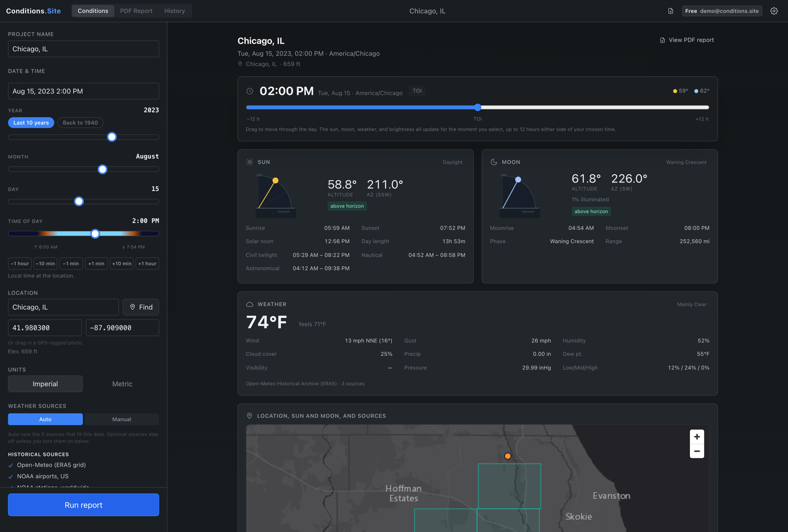Click the sun altitude arc diagram
Screen dimensions: 788x532
point(275,195)
